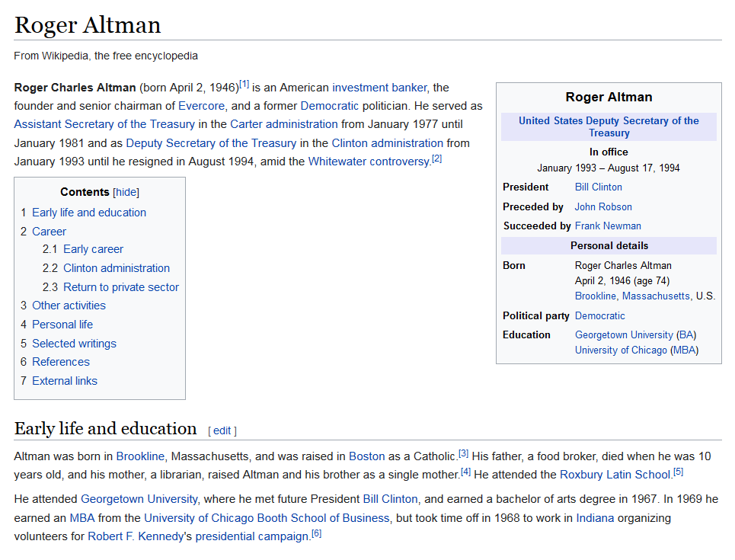Screen dimensions: 735x560
Task: Open the Boston link
Action: click(367, 456)
